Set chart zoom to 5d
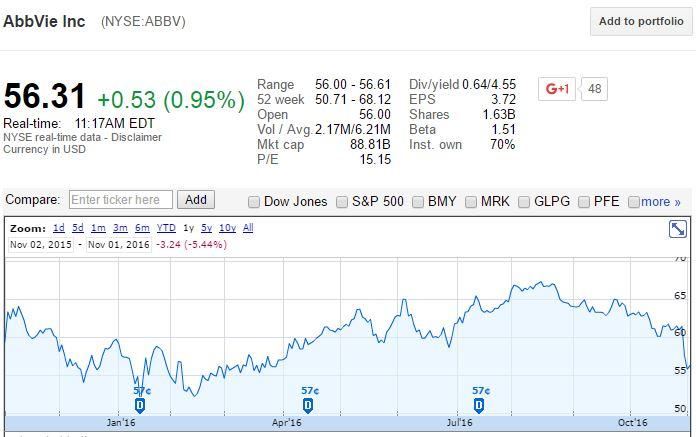The height and width of the screenshot is (437, 696). 78,228
